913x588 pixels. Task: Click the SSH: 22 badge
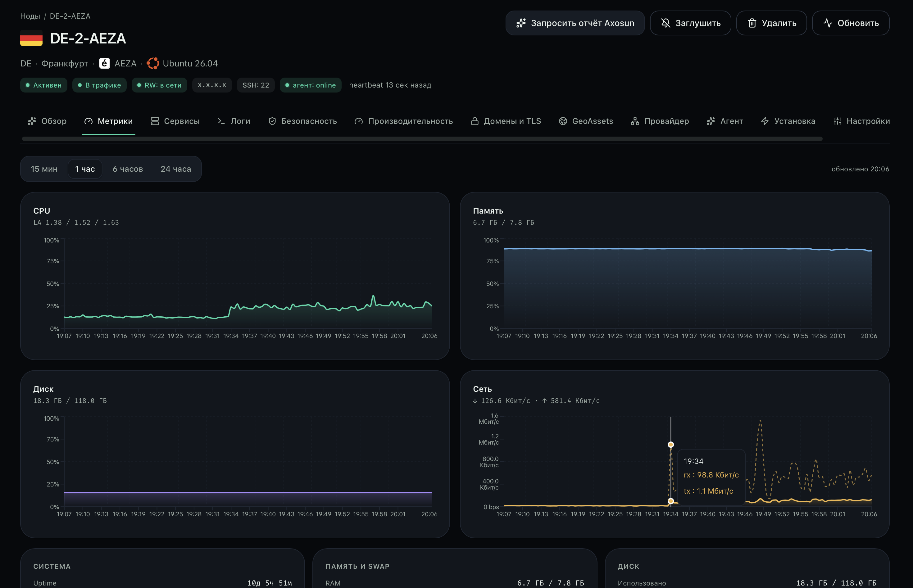pos(256,85)
